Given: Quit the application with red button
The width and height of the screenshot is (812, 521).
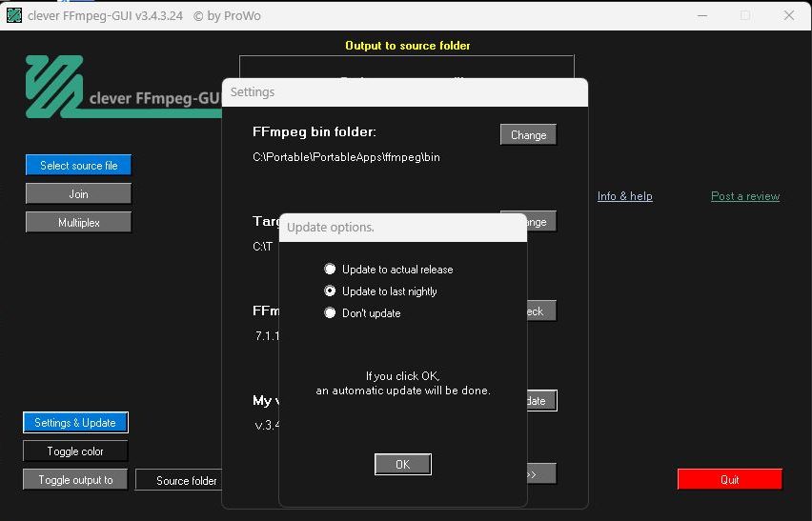Looking at the screenshot, I should coord(730,480).
